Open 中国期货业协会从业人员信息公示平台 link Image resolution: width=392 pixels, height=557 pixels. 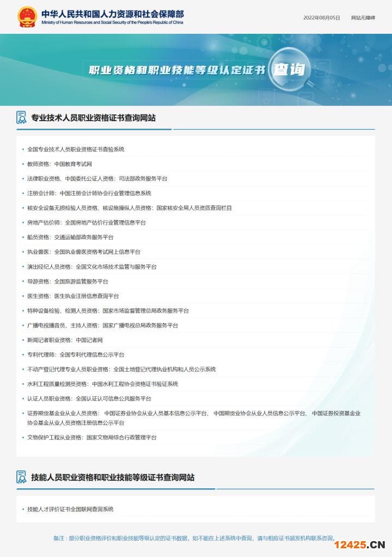(x=259, y=414)
